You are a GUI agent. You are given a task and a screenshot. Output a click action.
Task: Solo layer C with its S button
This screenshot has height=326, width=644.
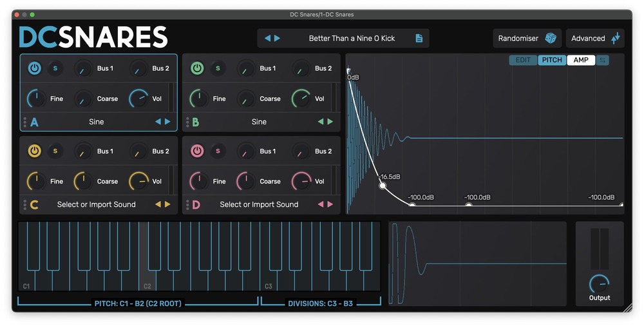pyautogui.click(x=55, y=151)
